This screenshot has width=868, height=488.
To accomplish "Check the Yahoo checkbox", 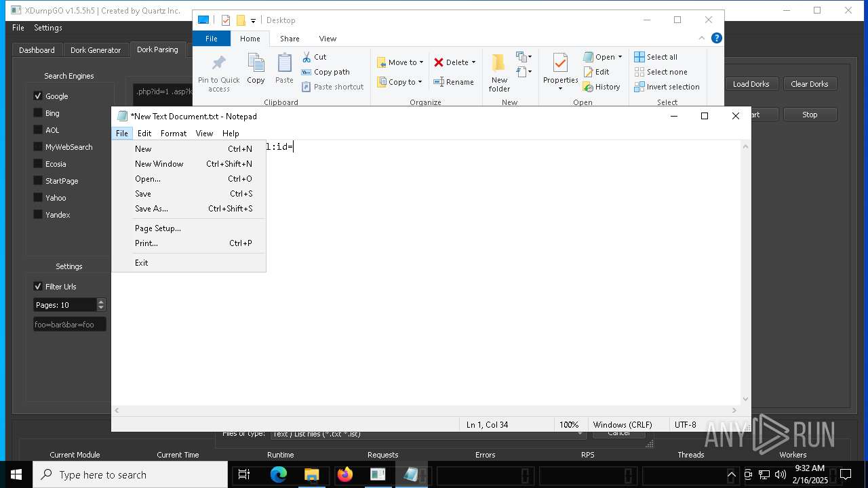I will (38, 198).
